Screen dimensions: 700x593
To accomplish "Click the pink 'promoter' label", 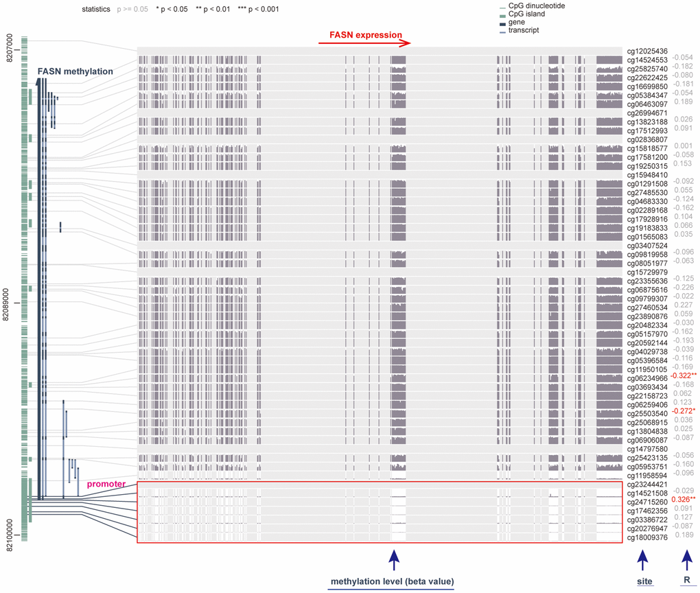I will (x=105, y=484).
